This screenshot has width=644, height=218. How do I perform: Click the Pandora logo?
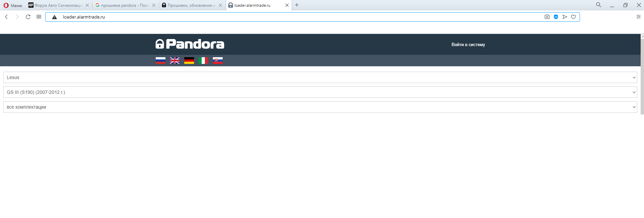(190, 44)
